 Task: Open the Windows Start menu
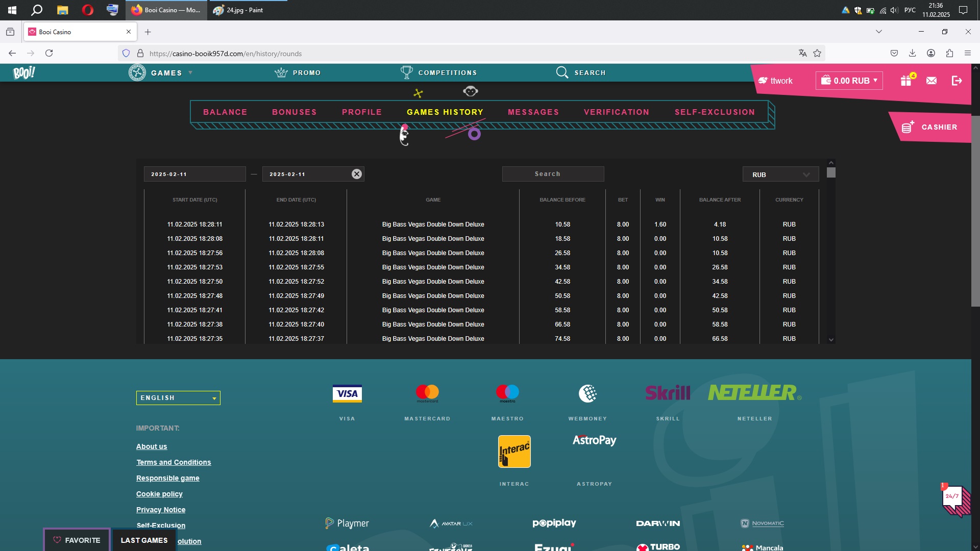click(x=12, y=10)
